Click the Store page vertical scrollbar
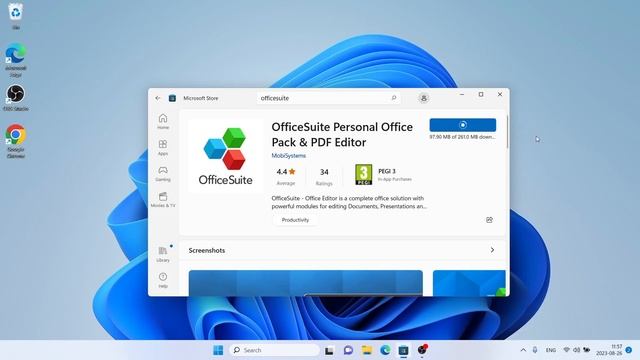640x360 pixels. [x=507, y=132]
